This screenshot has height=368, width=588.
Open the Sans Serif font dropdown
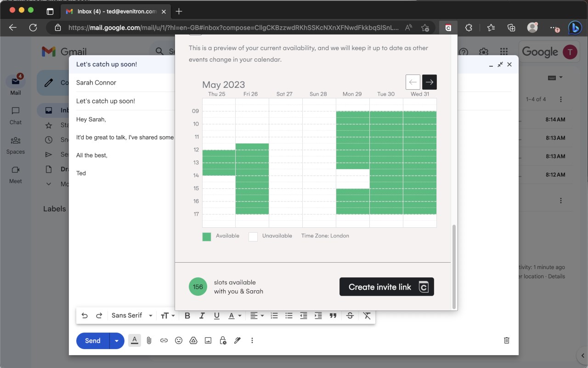(132, 316)
